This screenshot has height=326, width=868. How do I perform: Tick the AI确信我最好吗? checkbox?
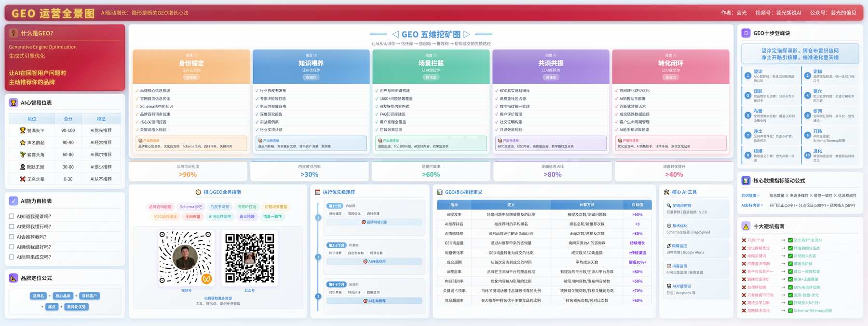(12, 247)
